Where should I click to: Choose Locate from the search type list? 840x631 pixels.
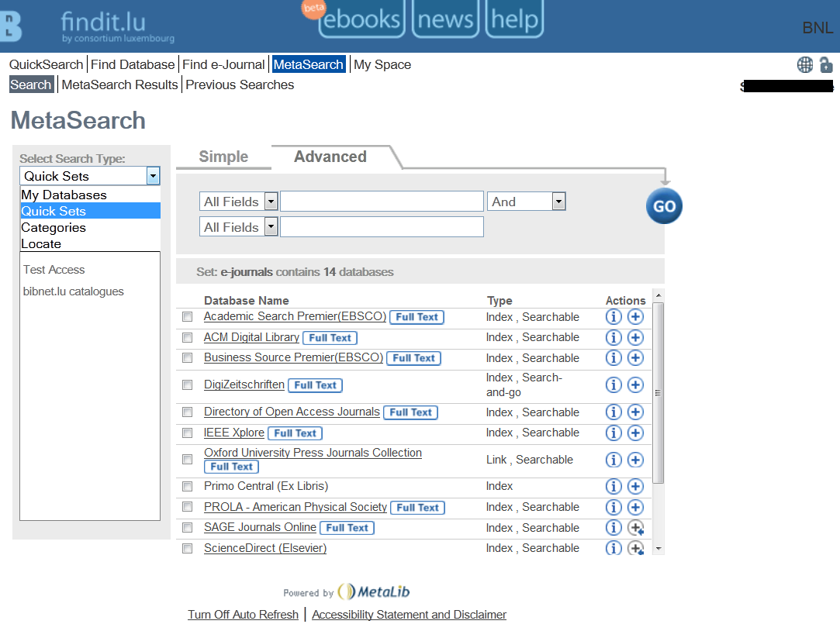pos(90,244)
